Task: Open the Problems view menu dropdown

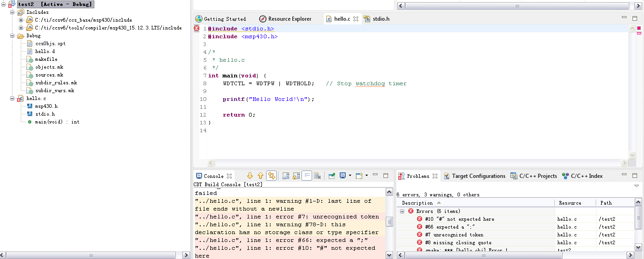Action: 637,186
